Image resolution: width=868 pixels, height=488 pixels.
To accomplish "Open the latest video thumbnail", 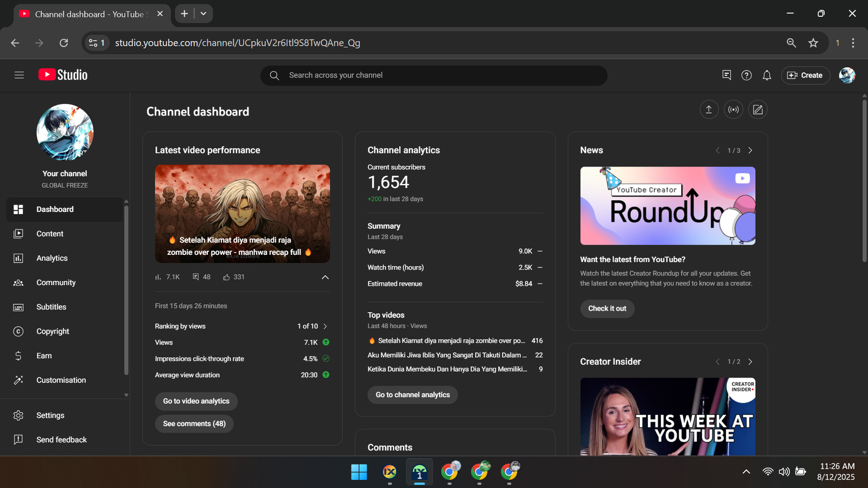I will [x=242, y=214].
